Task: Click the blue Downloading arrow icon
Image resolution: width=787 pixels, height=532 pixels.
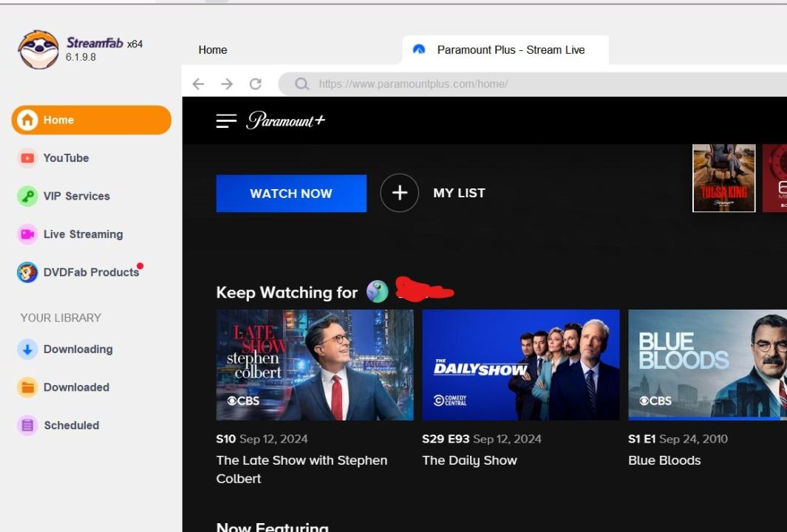Action: 27,349
